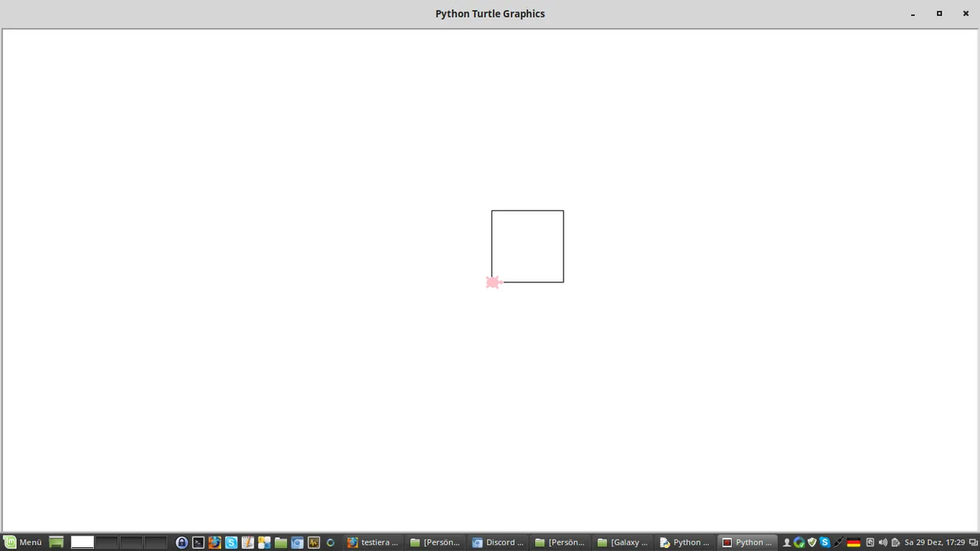Viewport: 980px width, 551px height.
Task: Open the volume control in tray
Action: 883,542
